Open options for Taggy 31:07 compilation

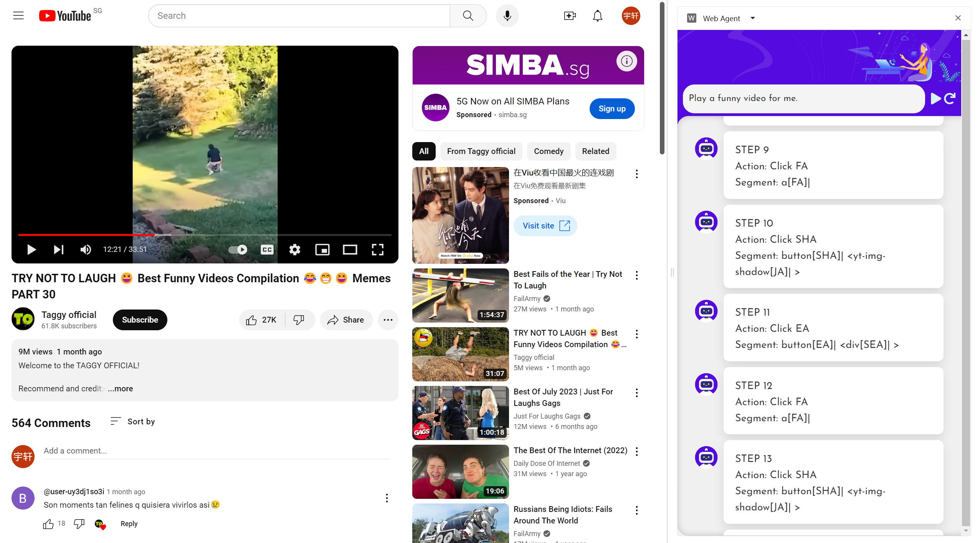pos(637,334)
